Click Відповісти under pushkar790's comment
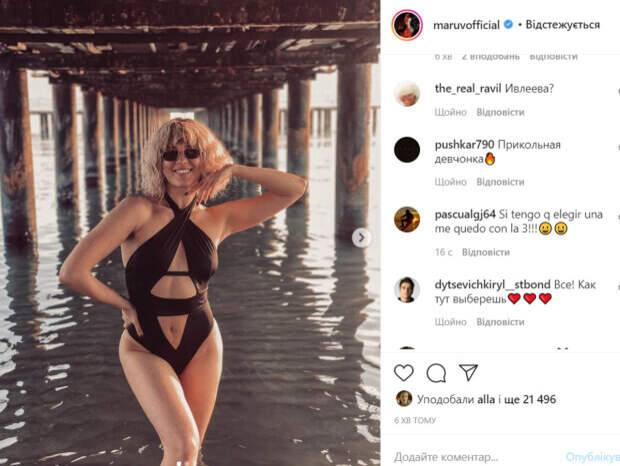This screenshot has width=620, height=466. tap(500, 182)
